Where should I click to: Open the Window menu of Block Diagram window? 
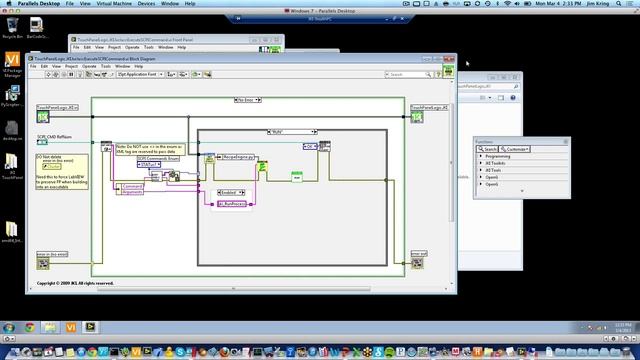tap(122, 66)
